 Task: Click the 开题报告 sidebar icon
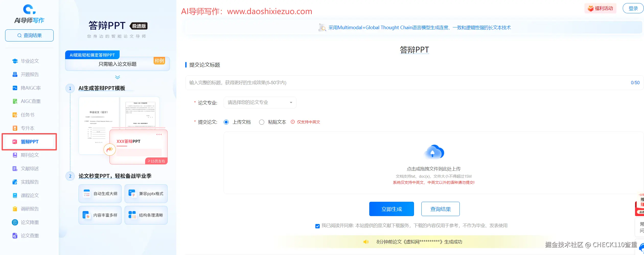pos(15,75)
